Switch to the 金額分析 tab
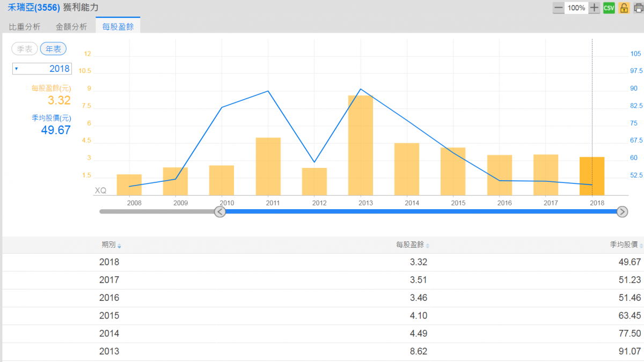644x362 pixels. 71,26
